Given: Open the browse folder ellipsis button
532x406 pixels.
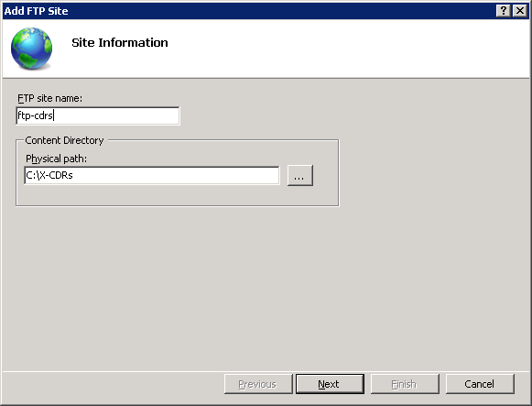Looking at the screenshot, I should point(300,175).
